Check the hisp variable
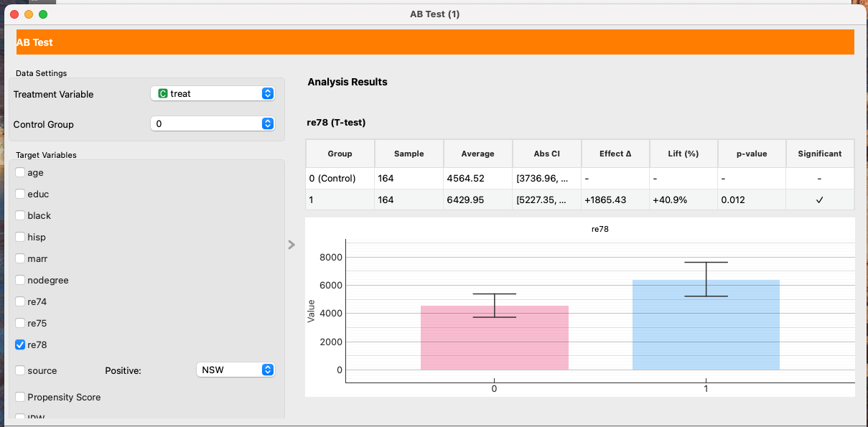 tap(20, 237)
